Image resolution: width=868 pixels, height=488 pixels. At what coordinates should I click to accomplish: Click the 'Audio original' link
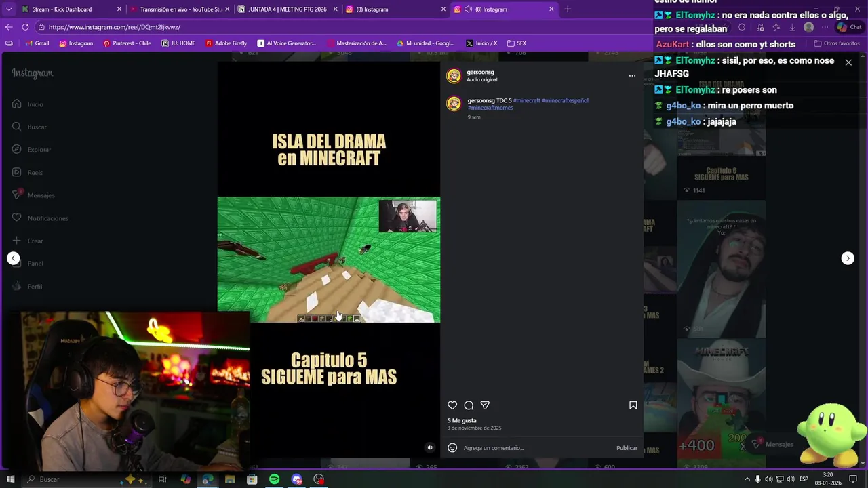point(481,80)
